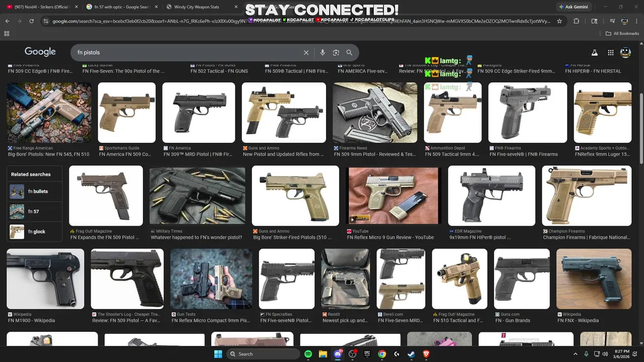644x362 pixels.
Task: Open volume control in the system tray
Action: click(605, 354)
